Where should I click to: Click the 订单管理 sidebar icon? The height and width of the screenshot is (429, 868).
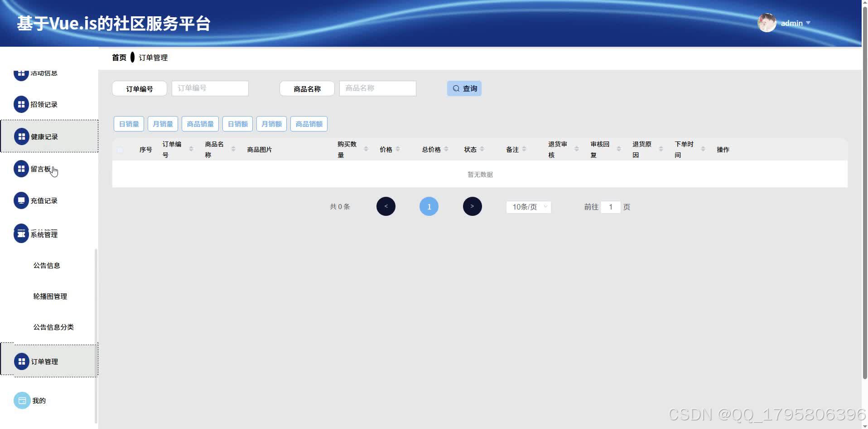[21, 361]
